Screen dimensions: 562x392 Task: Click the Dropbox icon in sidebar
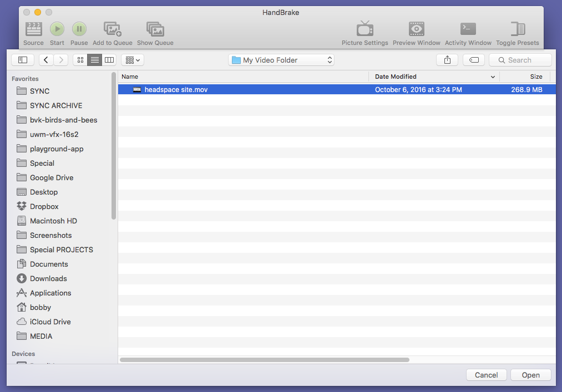click(x=22, y=206)
